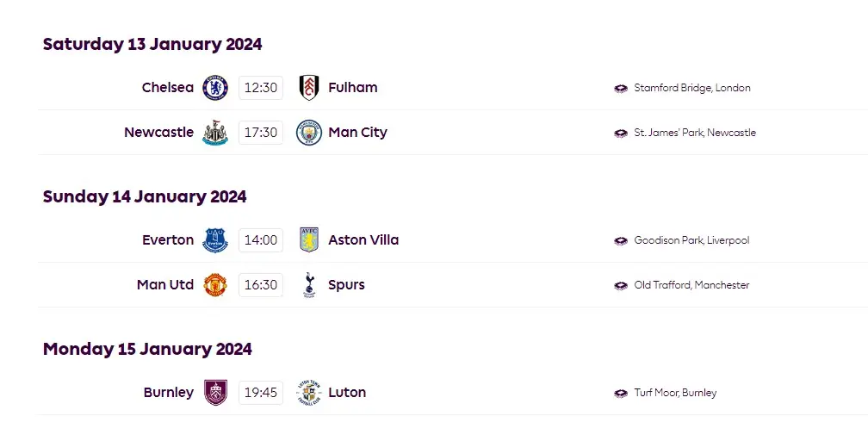Click the Aston Villa crest
The height and width of the screenshot is (441, 868).
[x=309, y=240]
